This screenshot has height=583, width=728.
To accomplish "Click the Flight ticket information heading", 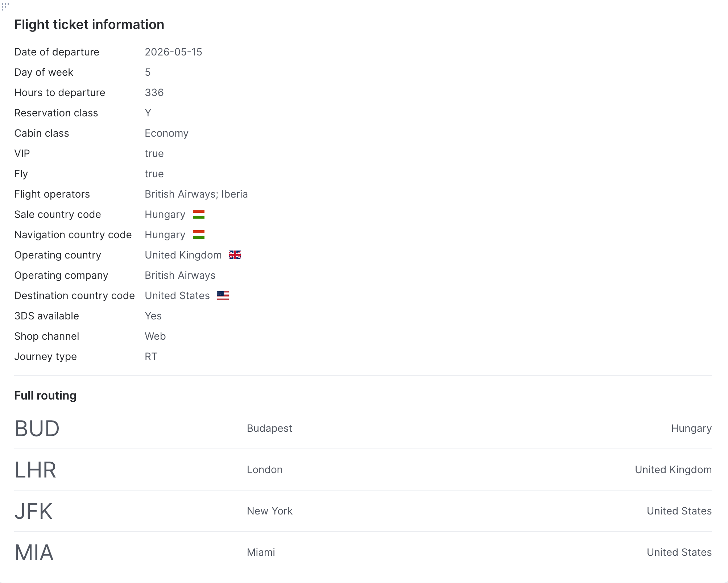I will pyautogui.click(x=89, y=25).
